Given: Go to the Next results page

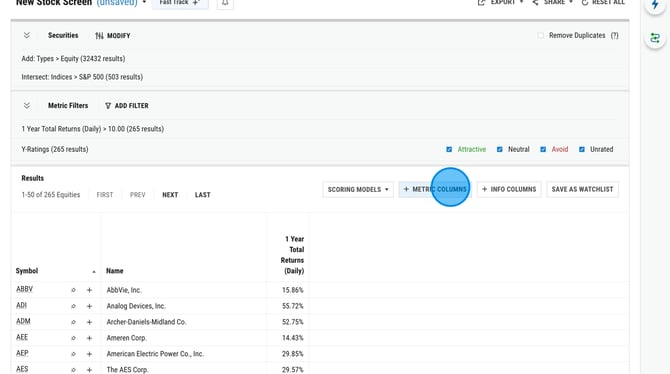Looking at the screenshot, I should point(170,195).
